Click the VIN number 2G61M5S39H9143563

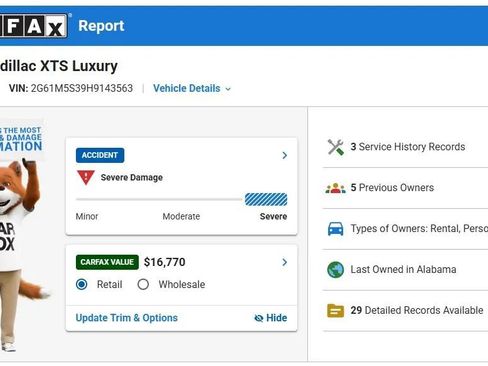coord(82,88)
